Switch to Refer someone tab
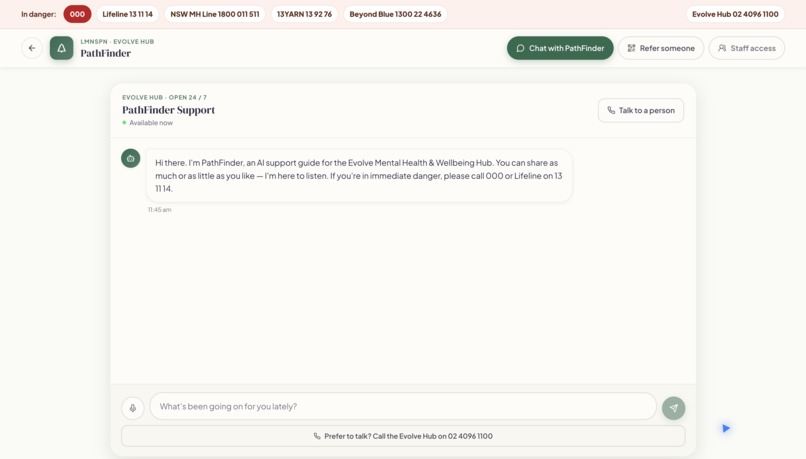This screenshot has width=806, height=459. 661,48
